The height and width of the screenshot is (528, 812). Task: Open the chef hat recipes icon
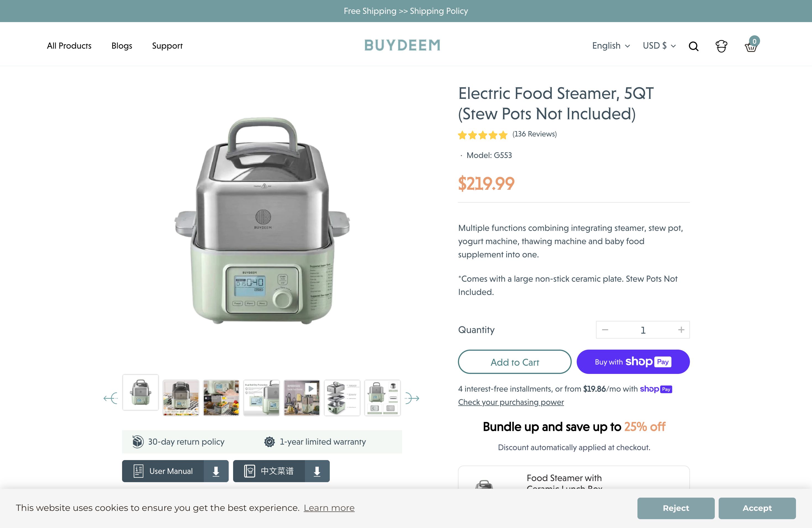721,46
